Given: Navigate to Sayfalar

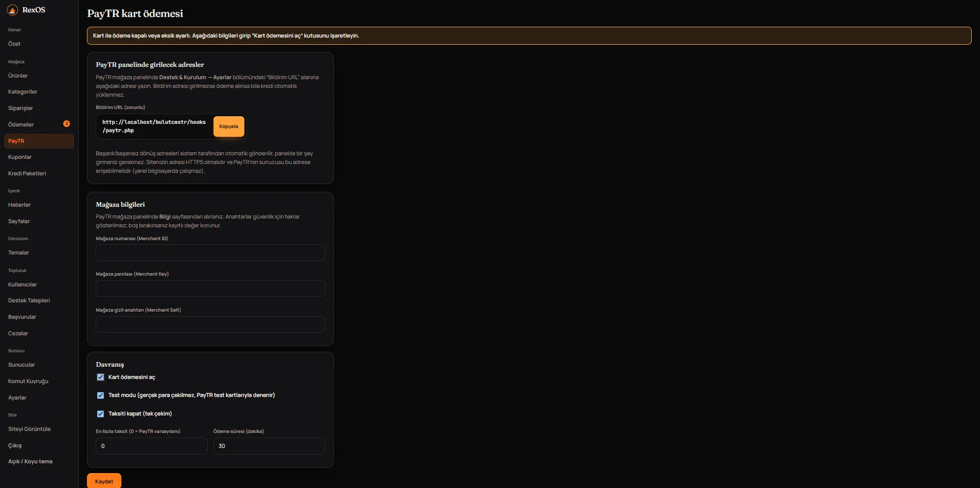Looking at the screenshot, I should (39, 221).
